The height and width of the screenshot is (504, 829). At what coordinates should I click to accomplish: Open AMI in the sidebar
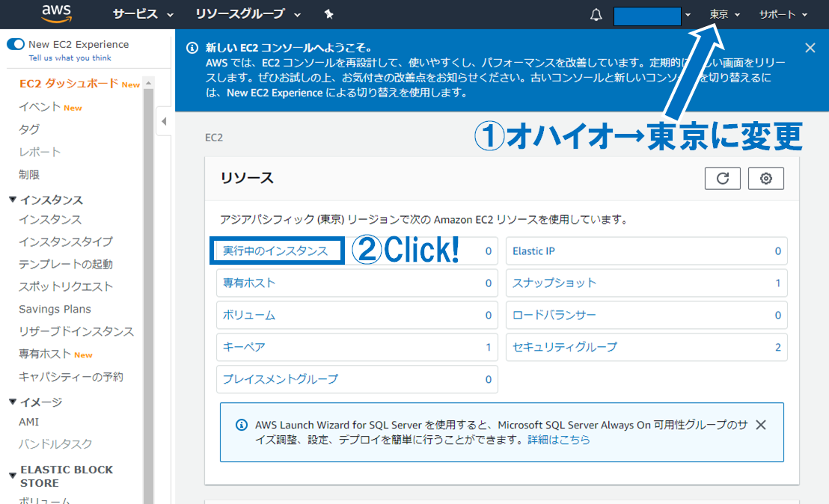29,422
